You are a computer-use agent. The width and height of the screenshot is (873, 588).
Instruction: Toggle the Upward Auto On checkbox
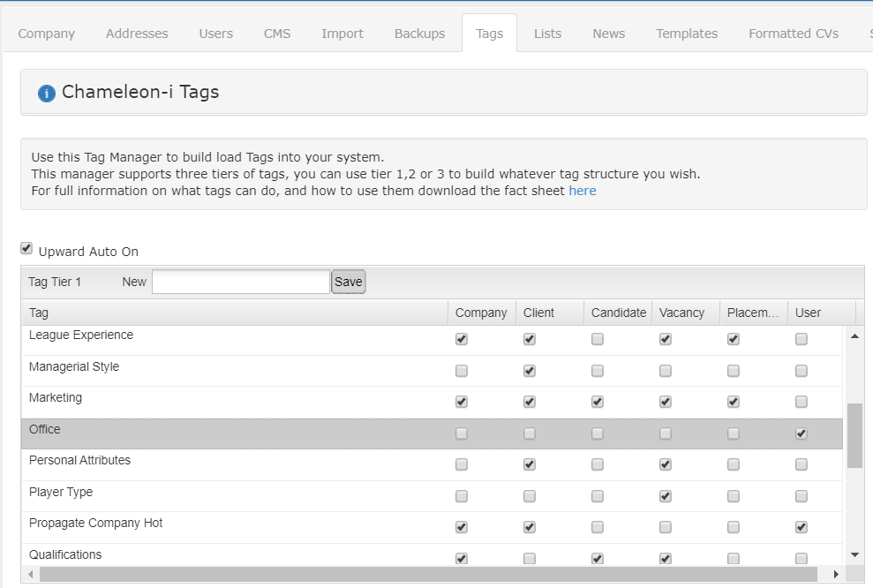(26, 248)
